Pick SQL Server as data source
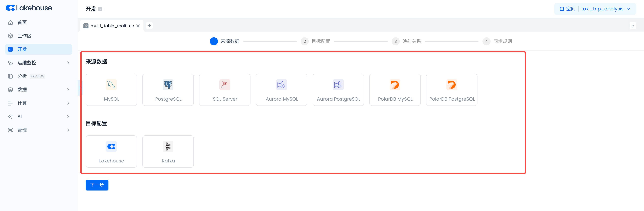 pyautogui.click(x=224, y=90)
